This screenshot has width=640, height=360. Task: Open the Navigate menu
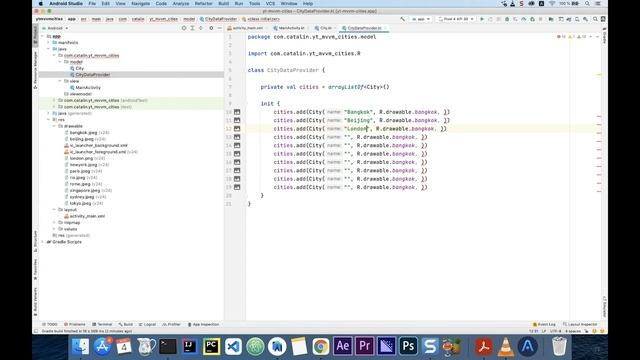click(140, 4)
